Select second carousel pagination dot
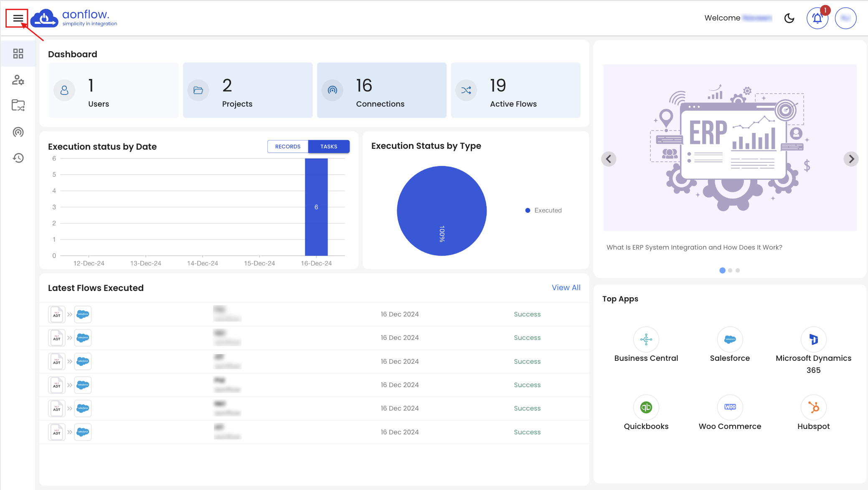The width and height of the screenshot is (868, 490). (730, 271)
